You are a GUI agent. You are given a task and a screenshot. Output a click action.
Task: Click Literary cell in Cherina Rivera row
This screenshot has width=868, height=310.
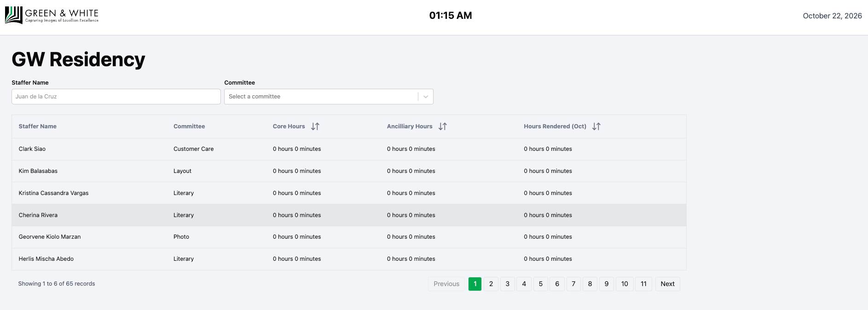tap(184, 215)
